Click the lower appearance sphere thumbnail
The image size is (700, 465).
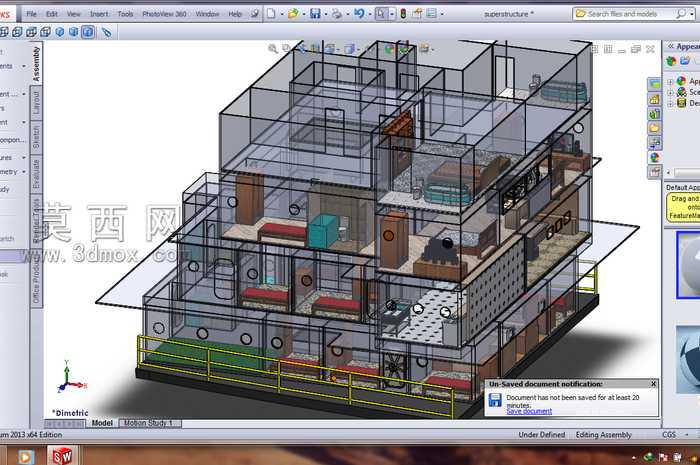[x=688, y=360]
